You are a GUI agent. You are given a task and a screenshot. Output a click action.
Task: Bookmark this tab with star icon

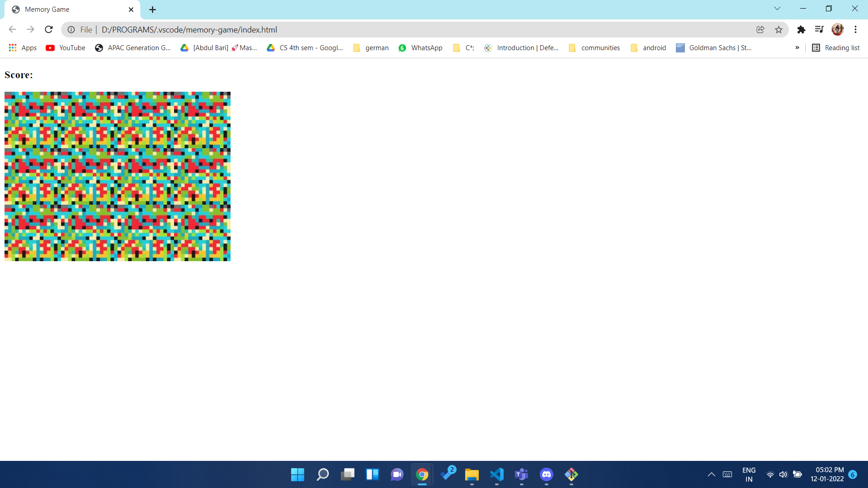point(778,30)
